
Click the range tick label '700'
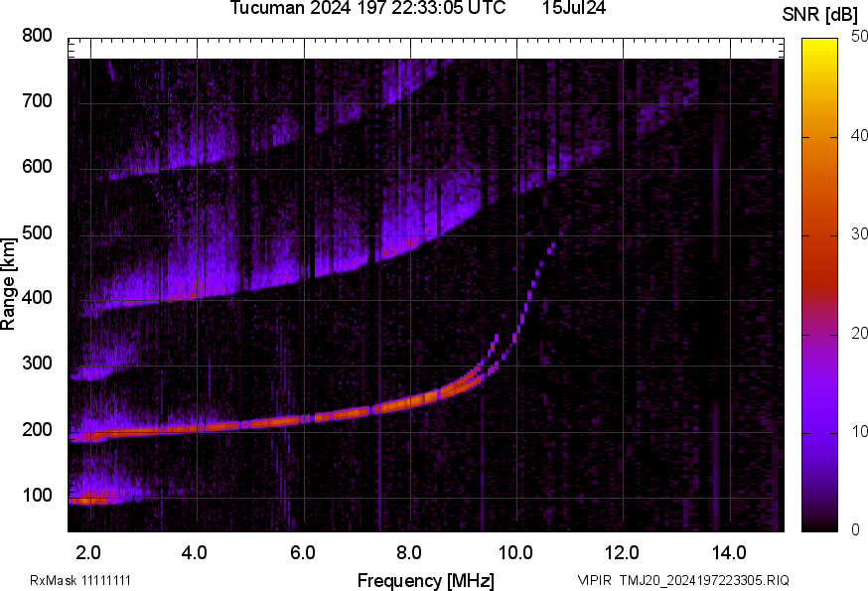37,101
